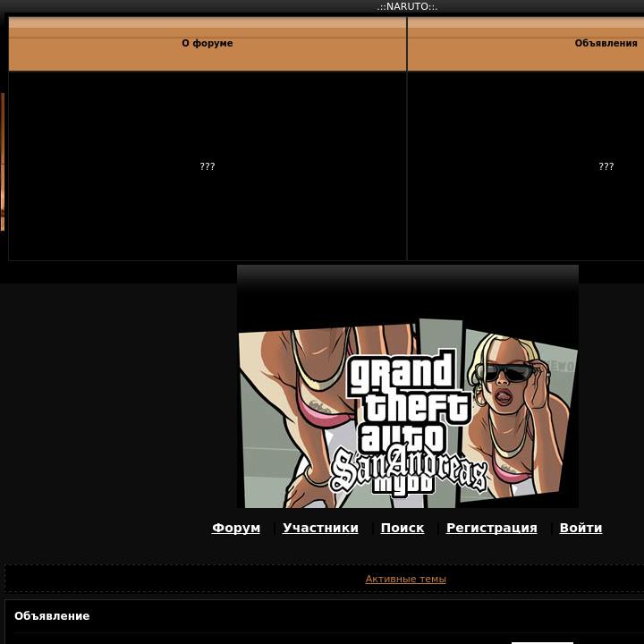
Task: Click the Поиск search link
Action: 402,528
